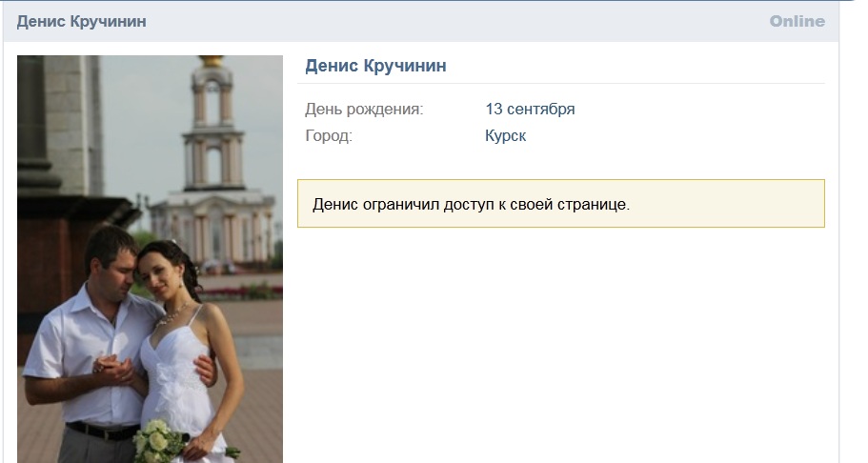
Task: Open the wedding profile photo
Action: (150, 259)
